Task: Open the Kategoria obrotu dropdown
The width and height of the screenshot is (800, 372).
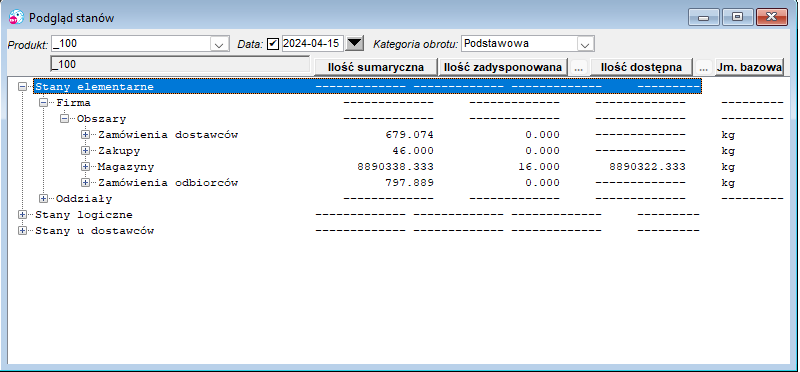Action: (586, 44)
